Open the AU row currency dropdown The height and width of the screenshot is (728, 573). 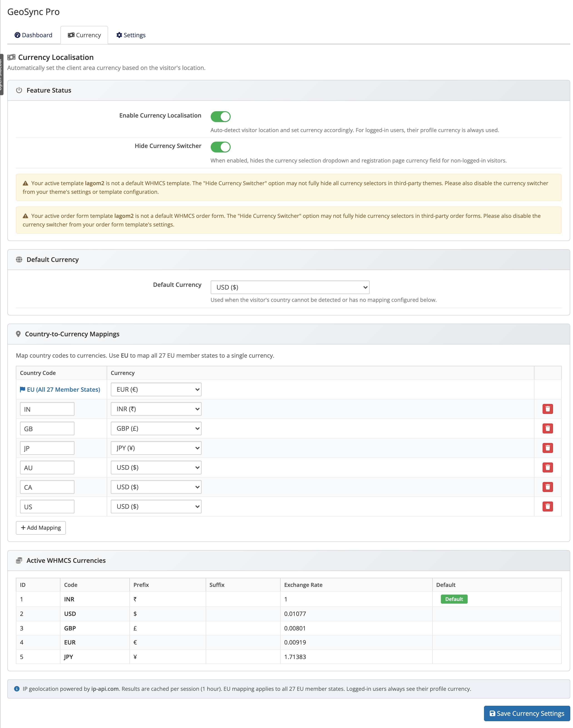[156, 467]
